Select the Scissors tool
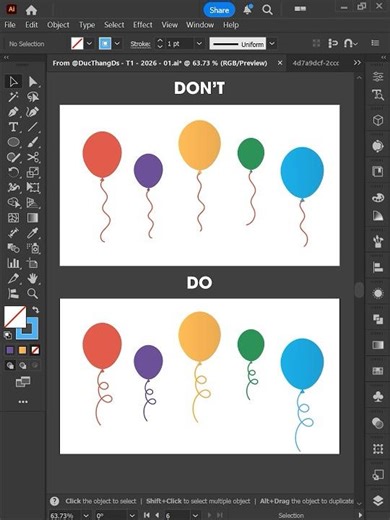390x520 pixels. (x=32, y=157)
